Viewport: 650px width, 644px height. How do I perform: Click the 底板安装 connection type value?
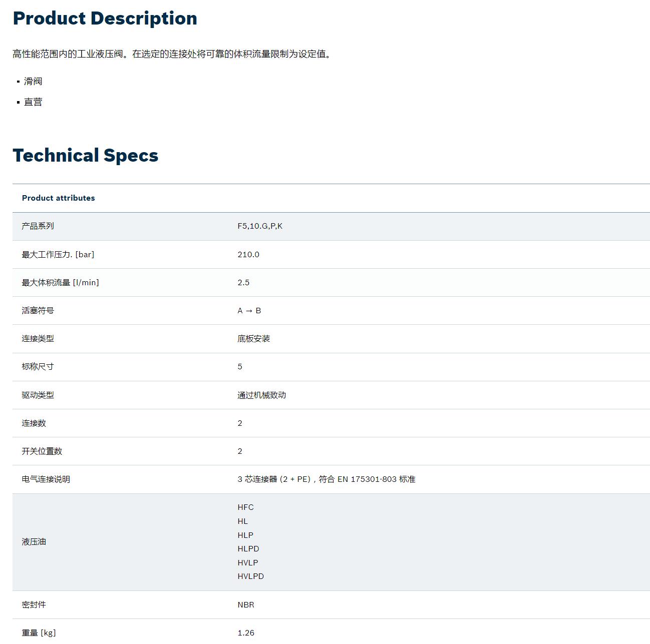[253, 339]
